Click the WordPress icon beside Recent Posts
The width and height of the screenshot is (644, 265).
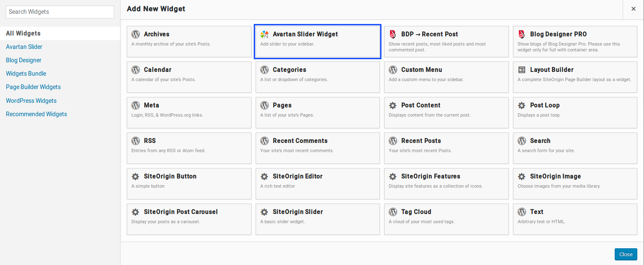pyautogui.click(x=393, y=141)
